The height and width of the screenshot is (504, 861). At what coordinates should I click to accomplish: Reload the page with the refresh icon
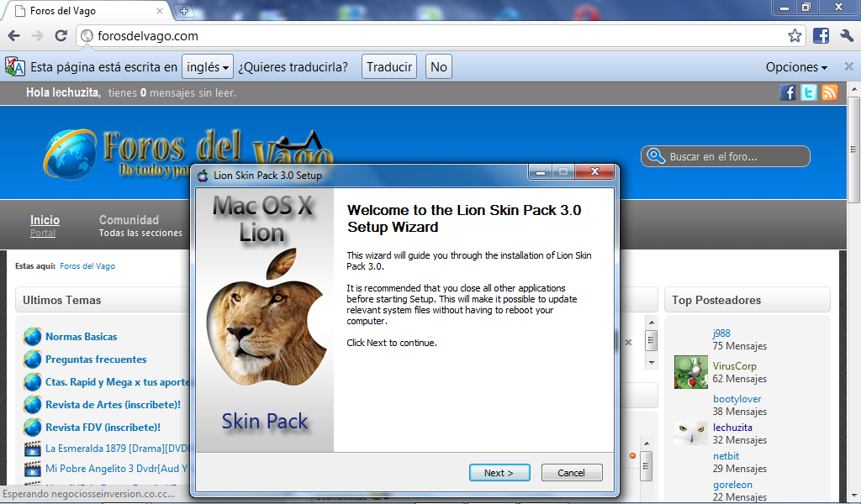pyautogui.click(x=61, y=36)
